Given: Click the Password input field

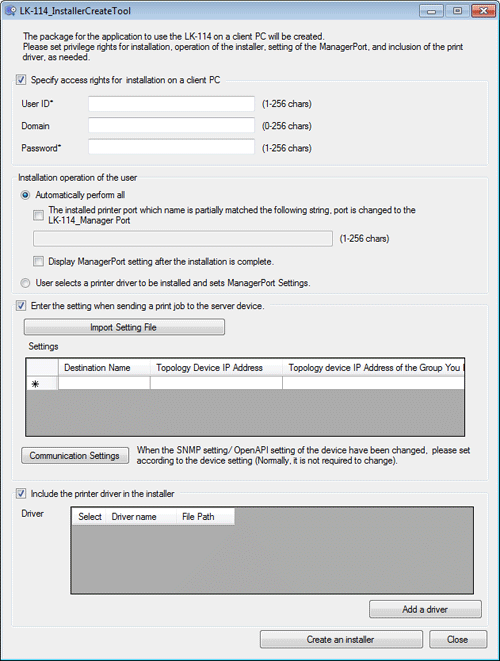Looking at the screenshot, I should click(x=171, y=148).
